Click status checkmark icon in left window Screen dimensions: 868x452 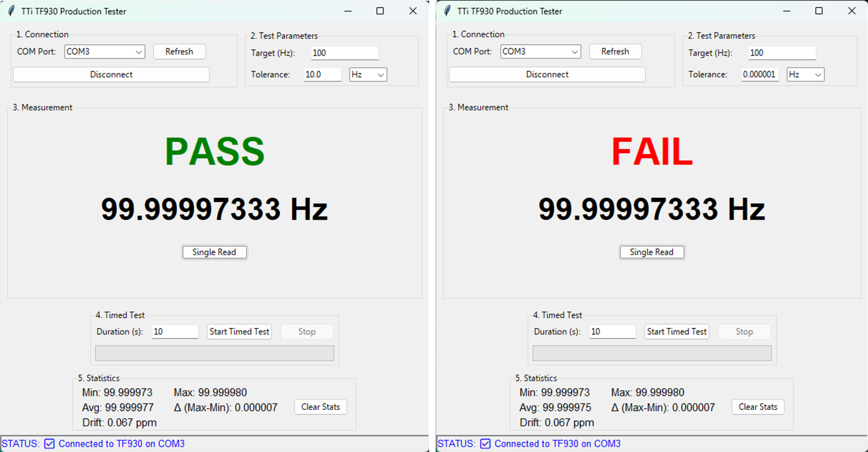click(50, 444)
